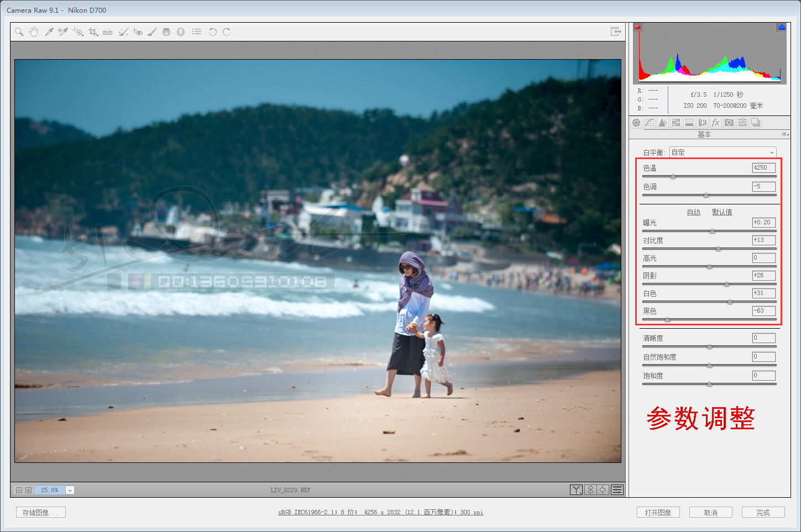Click the 饱和度 value field
The image size is (801, 532).
click(763, 376)
